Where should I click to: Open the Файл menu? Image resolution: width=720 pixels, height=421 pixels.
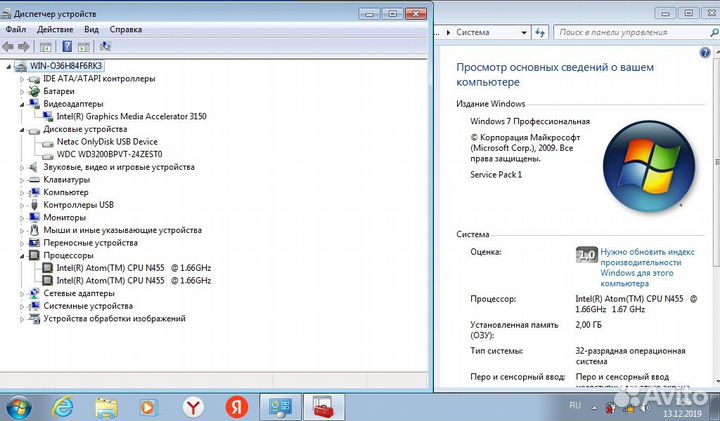[x=16, y=29]
